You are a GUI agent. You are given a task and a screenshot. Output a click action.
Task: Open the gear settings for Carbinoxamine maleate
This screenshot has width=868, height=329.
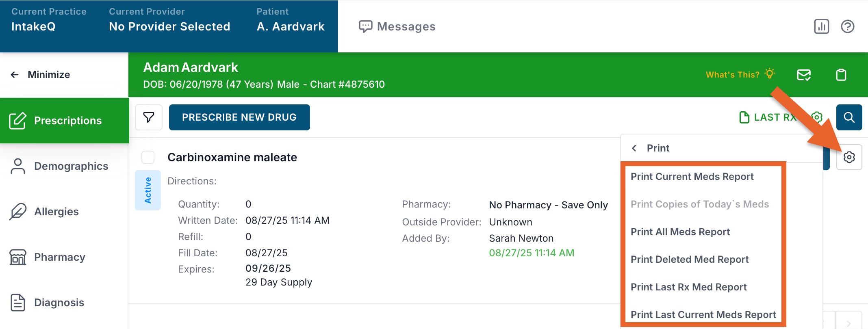coord(849,157)
